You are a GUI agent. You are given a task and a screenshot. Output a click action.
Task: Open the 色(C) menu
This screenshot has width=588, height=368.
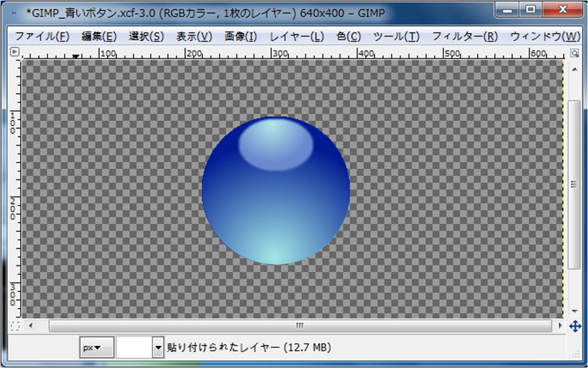[x=349, y=37]
